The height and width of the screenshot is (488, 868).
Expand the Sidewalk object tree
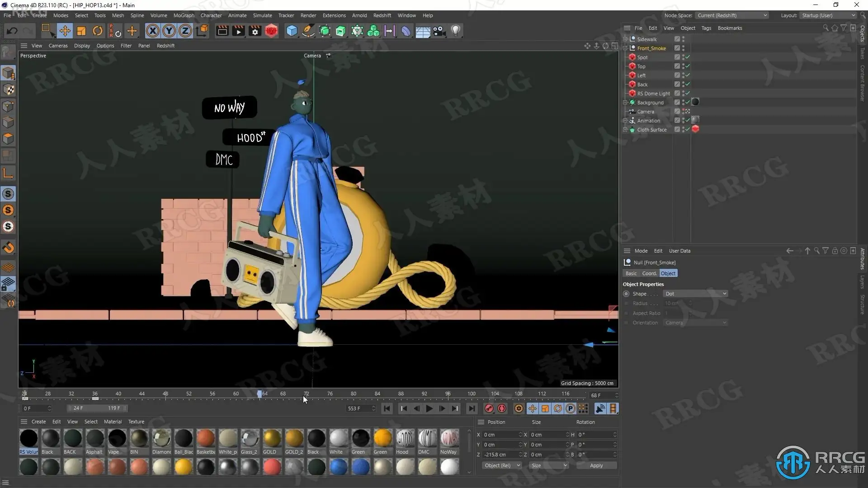tap(625, 39)
